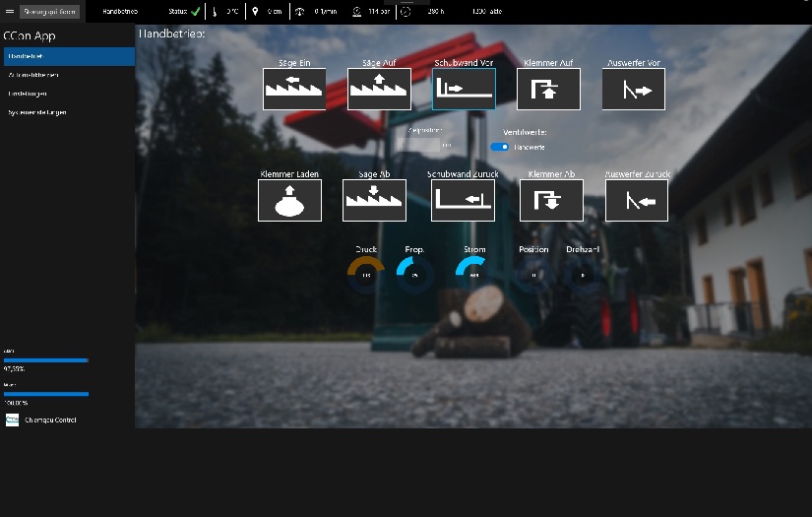Click the temperature thermometer icon in top bar
Screen dimensions: 812x517
pos(215,12)
